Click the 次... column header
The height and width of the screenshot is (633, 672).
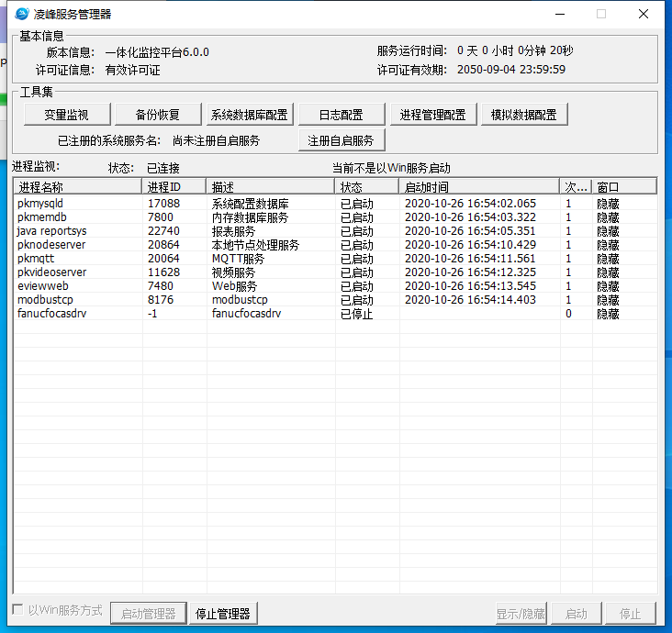(x=576, y=187)
